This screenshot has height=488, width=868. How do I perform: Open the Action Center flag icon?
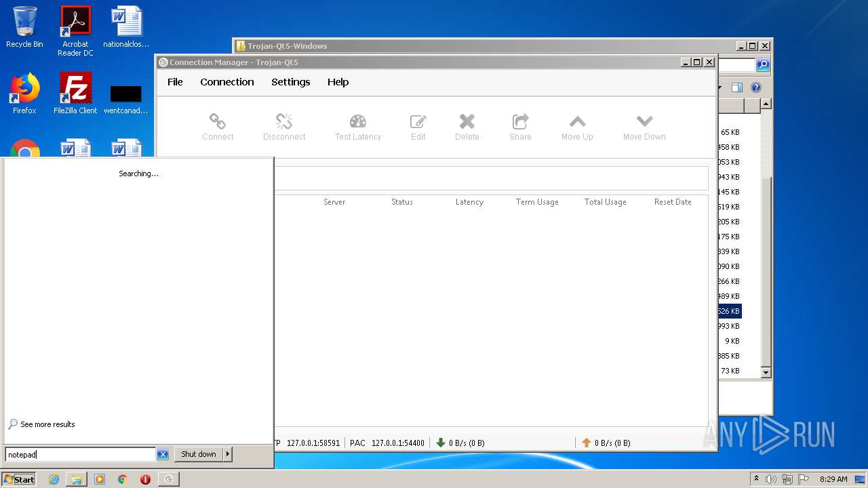coord(804,479)
